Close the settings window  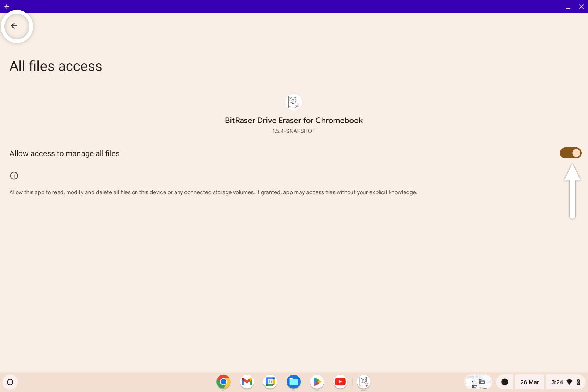(x=581, y=7)
